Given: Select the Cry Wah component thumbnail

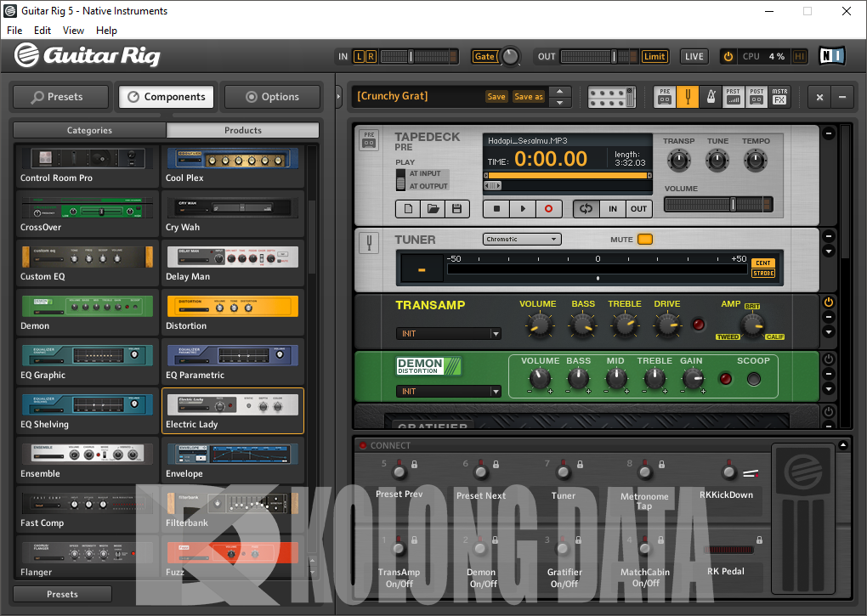Looking at the screenshot, I should (233, 213).
